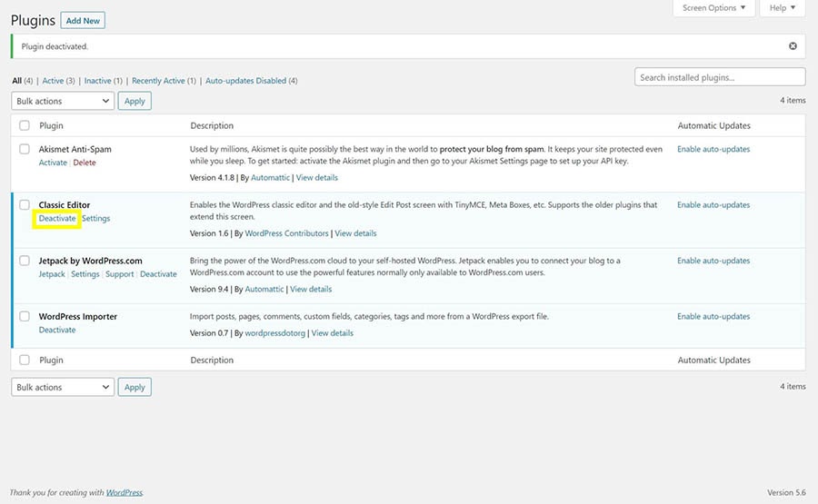Tick the Akismet Anti-Spam checkbox
818x504 pixels.
tap(25, 149)
